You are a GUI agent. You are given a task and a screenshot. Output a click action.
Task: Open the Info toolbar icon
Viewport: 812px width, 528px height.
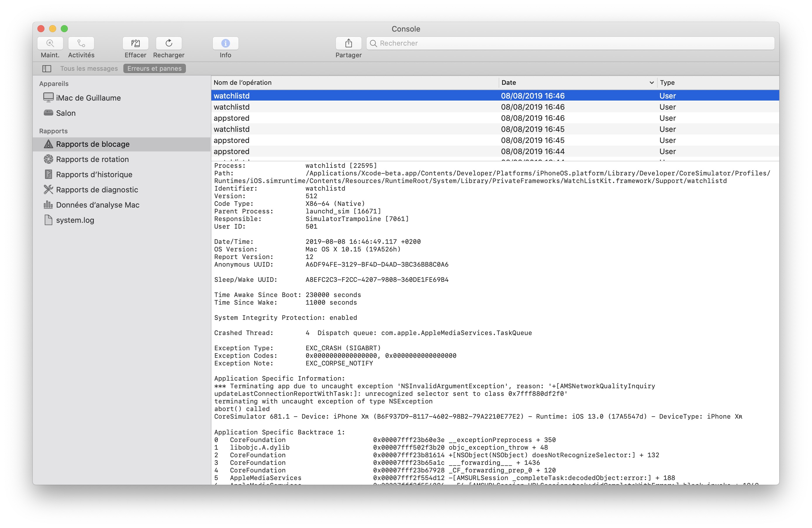point(226,43)
